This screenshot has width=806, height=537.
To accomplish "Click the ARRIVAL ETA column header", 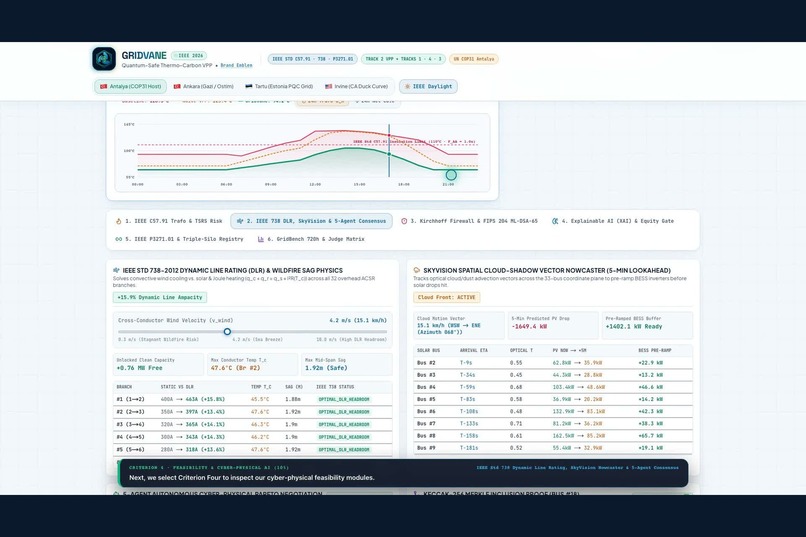I will [x=473, y=350].
